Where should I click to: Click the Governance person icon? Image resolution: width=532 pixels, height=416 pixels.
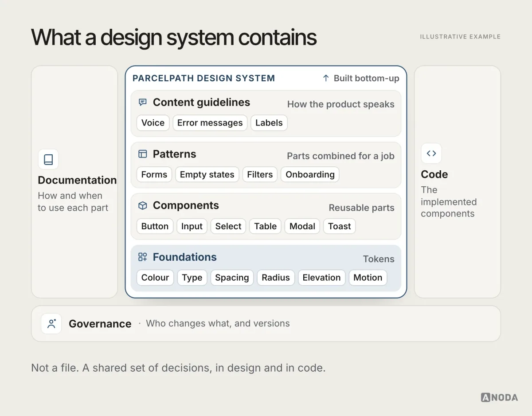51,324
